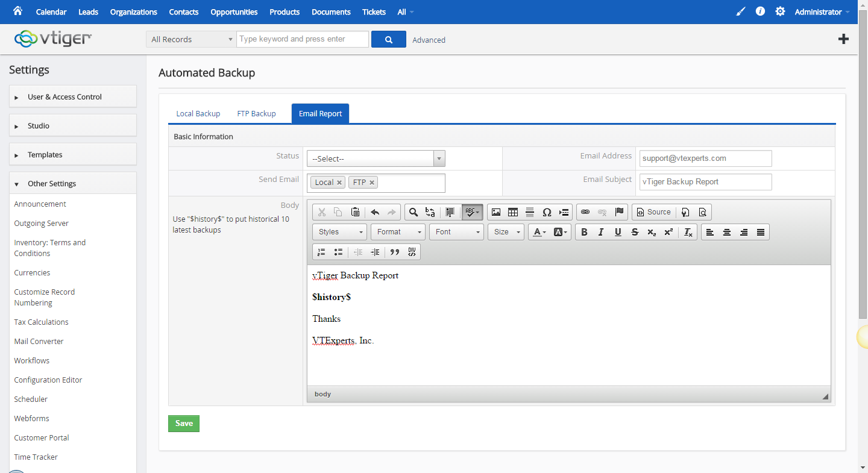Viewport: 868px width, 473px height.
Task: Click the quick create plus icon
Action: [x=843, y=39]
